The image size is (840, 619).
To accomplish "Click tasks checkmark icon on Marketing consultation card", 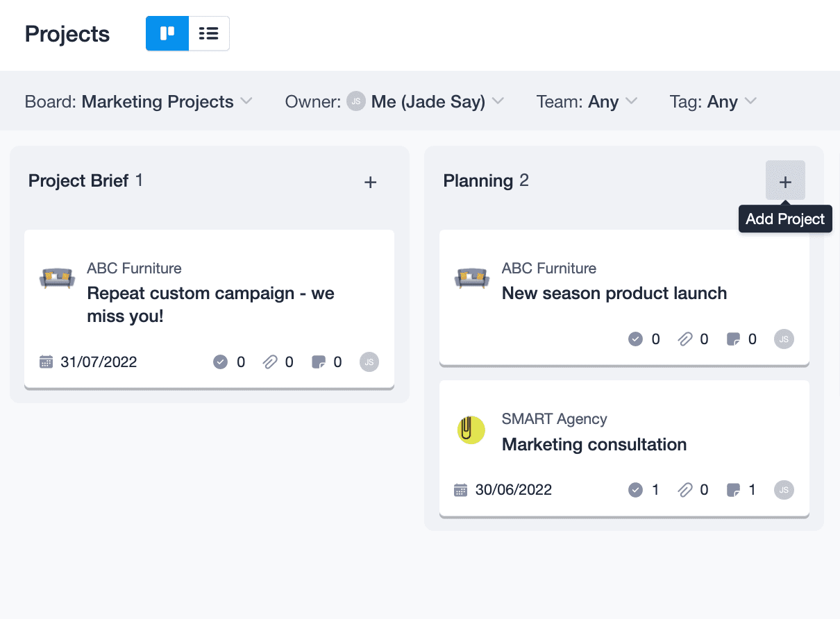I will pyautogui.click(x=635, y=490).
